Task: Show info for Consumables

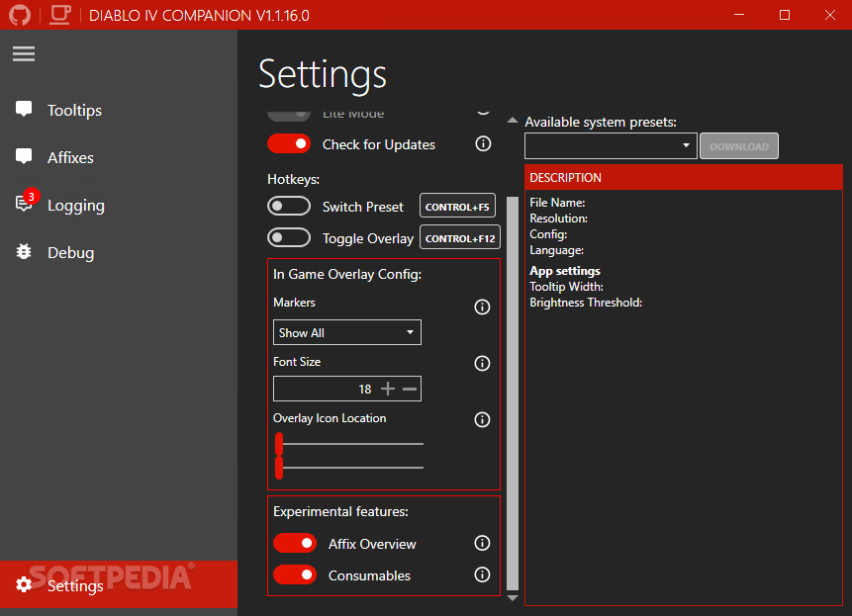Action: [x=482, y=574]
